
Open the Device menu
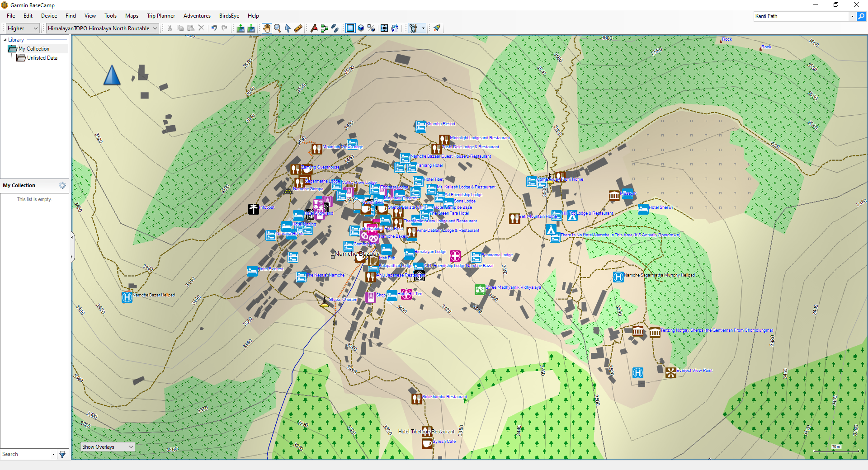tap(49, 16)
